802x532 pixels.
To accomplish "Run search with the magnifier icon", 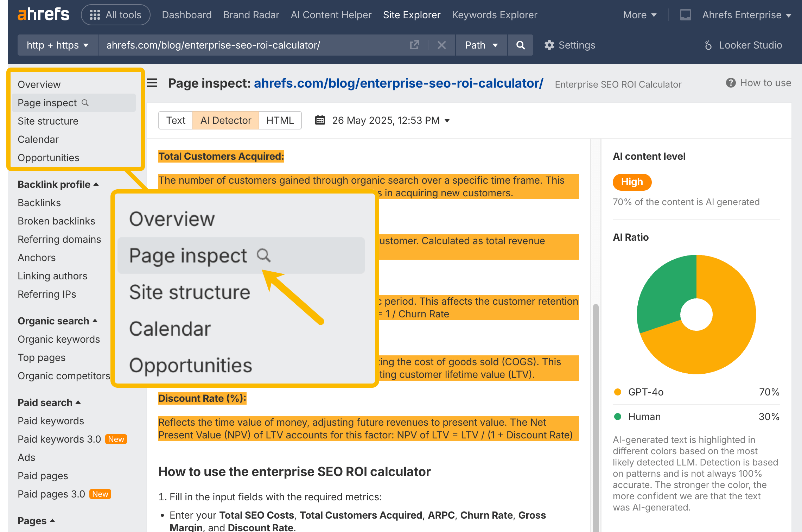I will coord(520,45).
